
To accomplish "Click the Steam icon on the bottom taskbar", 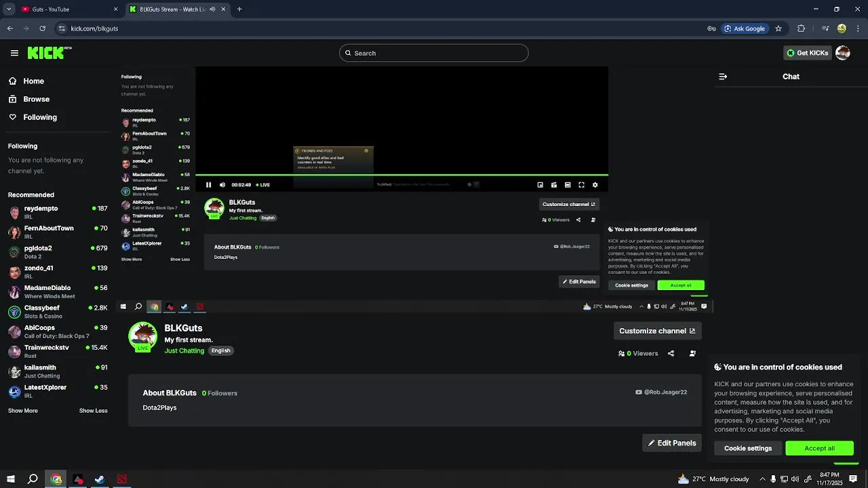I will (100, 479).
